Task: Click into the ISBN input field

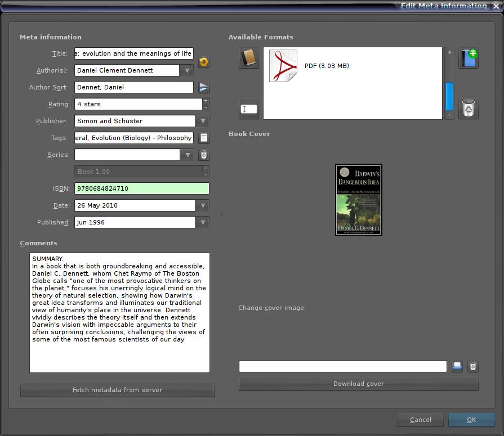Action: (x=141, y=188)
